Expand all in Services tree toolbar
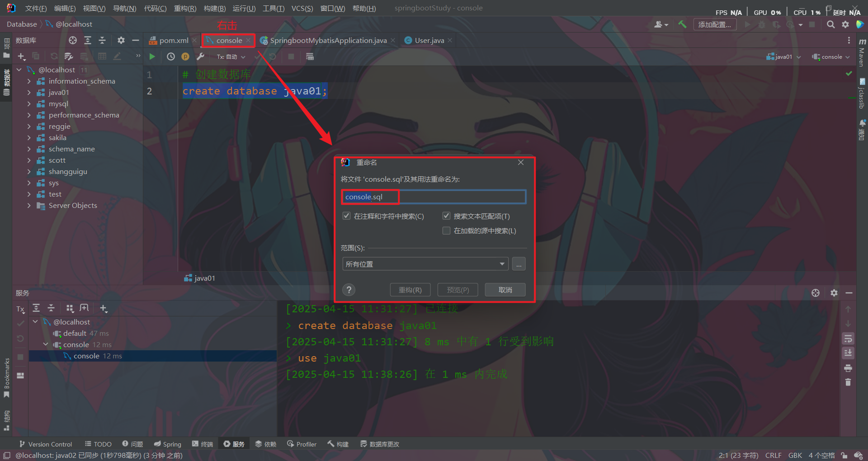This screenshot has height=461, width=868. pyautogui.click(x=36, y=308)
